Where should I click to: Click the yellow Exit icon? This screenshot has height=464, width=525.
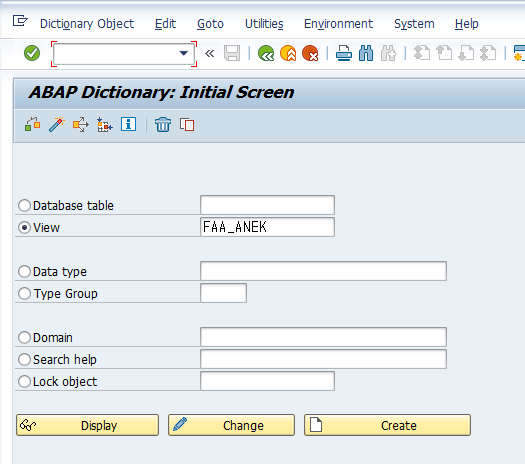coord(288,53)
